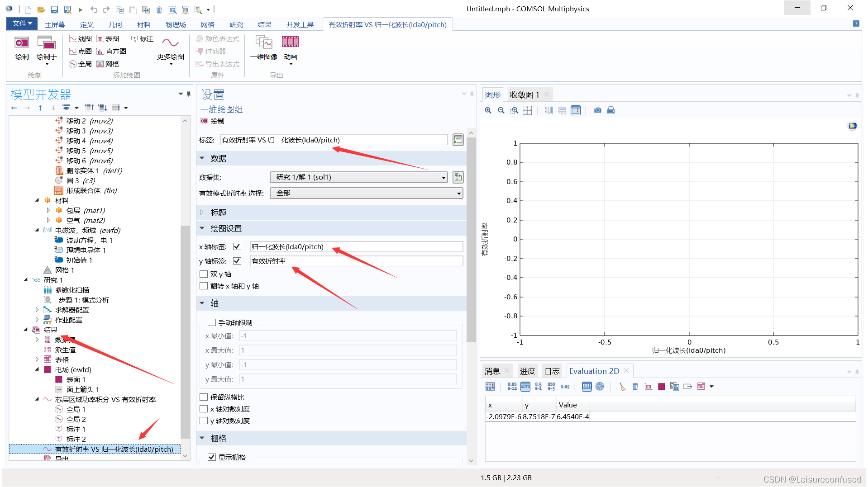Enable y 轴对数刻度 checkbox
868x487 pixels.
(204, 421)
